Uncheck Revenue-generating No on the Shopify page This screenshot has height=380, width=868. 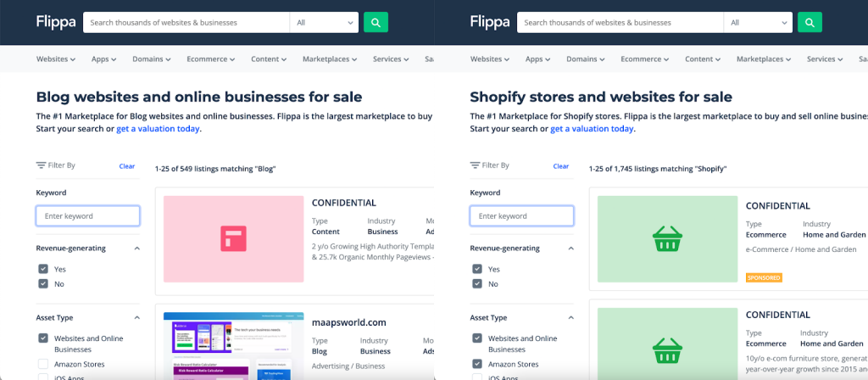[x=477, y=283]
